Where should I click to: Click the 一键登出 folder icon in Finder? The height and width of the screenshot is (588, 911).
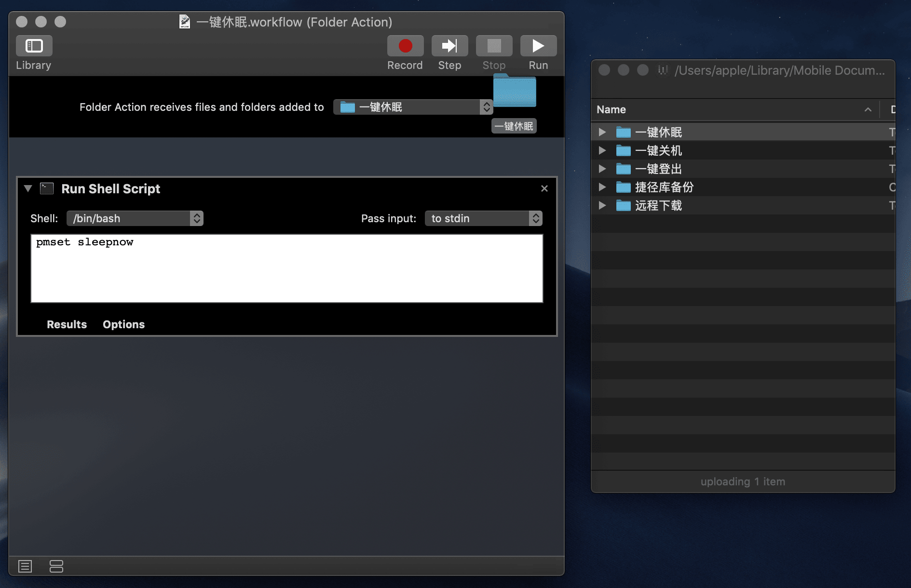(624, 169)
